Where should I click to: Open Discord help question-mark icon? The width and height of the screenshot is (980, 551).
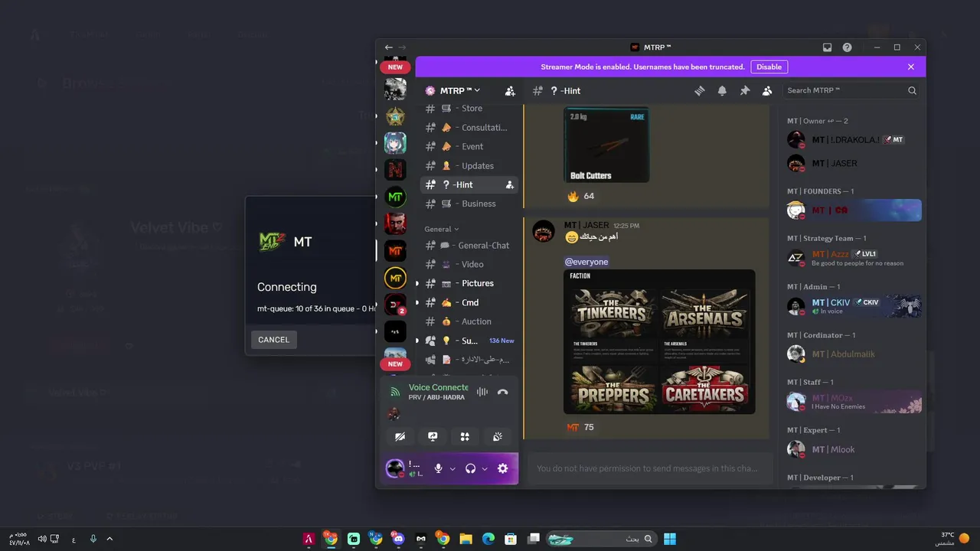(x=847, y=47)
